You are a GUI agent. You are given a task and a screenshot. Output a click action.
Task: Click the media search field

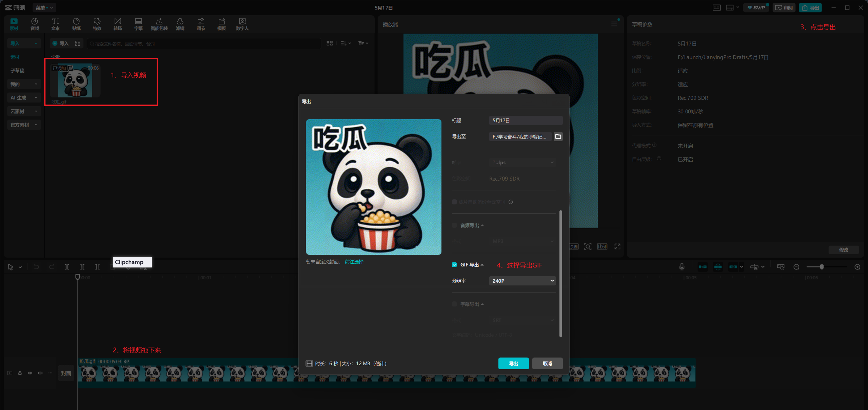[x=204, y=43]
